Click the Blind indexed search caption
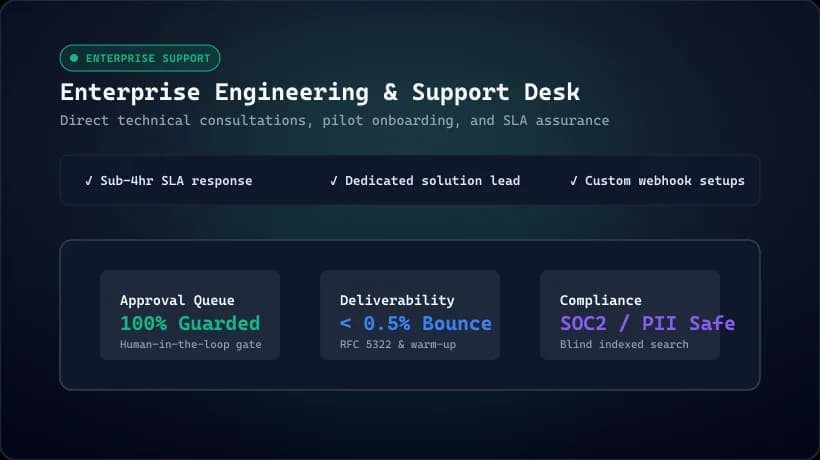820x460 pixels. 624,344
